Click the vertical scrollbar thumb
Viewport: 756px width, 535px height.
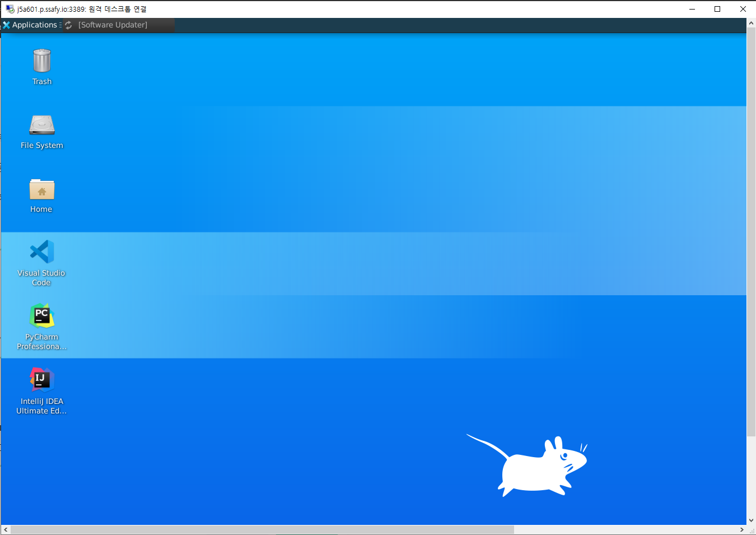coord(752,232)
